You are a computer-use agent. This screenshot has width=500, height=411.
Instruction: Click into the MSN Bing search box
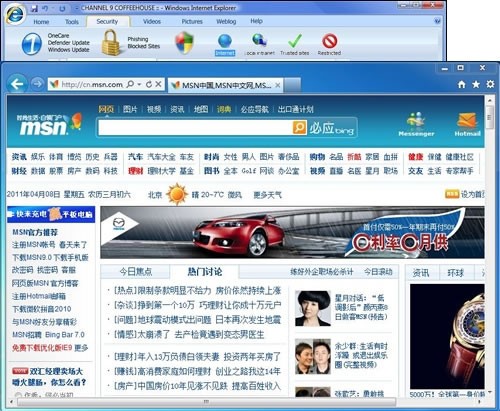pos(195,127)
